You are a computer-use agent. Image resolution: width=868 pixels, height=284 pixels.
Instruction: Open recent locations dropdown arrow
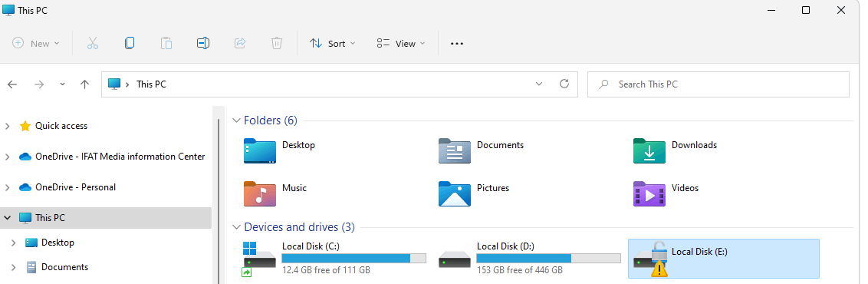(62, 84)
